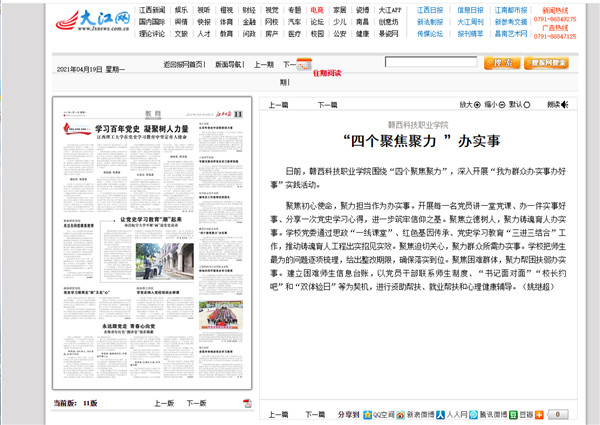
Task: Open more share options plus icon
Action: click(x=539, y=414)
